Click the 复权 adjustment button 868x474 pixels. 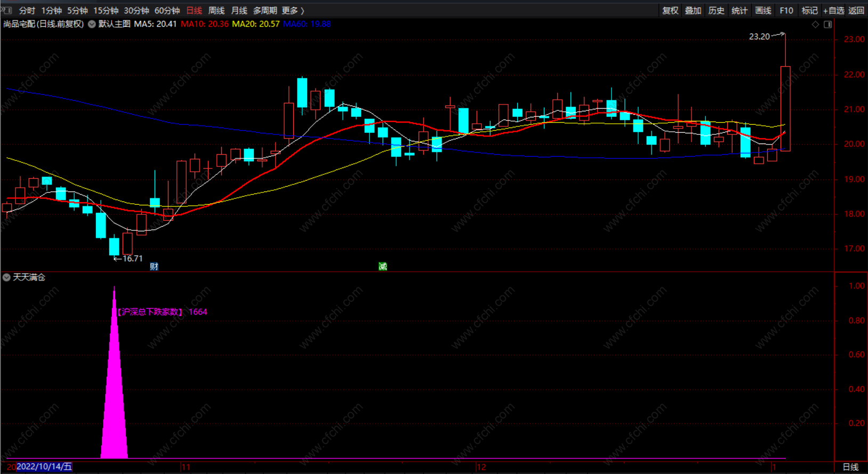[670, 11]
